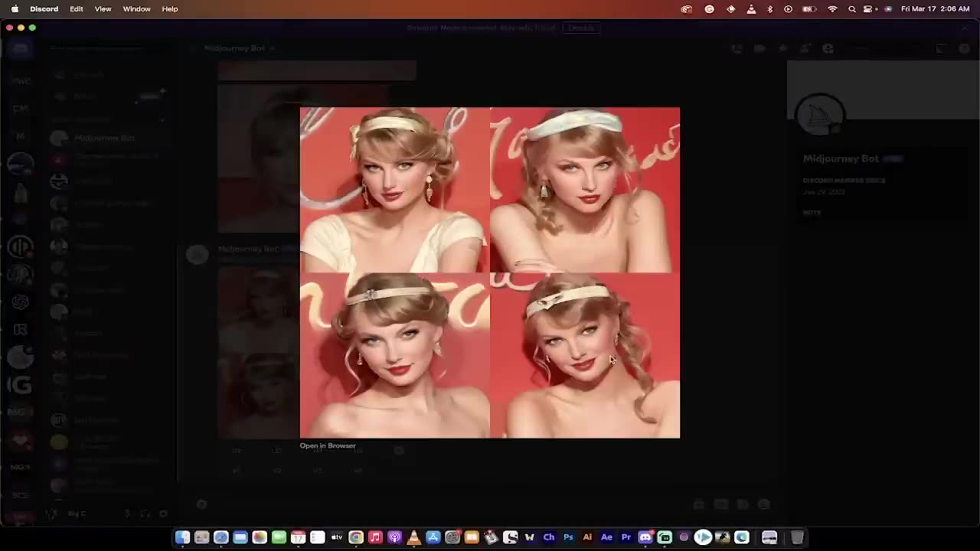Screen dimensions: 980x551
Task: Open Music from the dock
Action: coord(375,537)
